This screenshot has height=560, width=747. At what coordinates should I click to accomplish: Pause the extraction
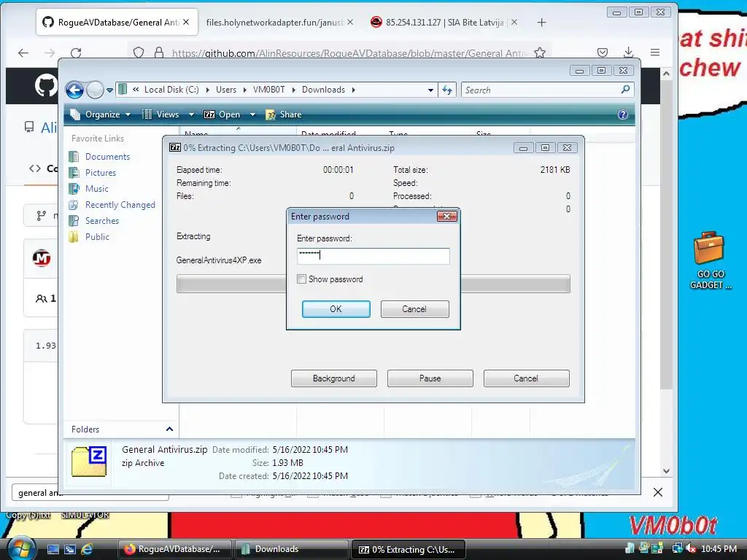(430, 378)
